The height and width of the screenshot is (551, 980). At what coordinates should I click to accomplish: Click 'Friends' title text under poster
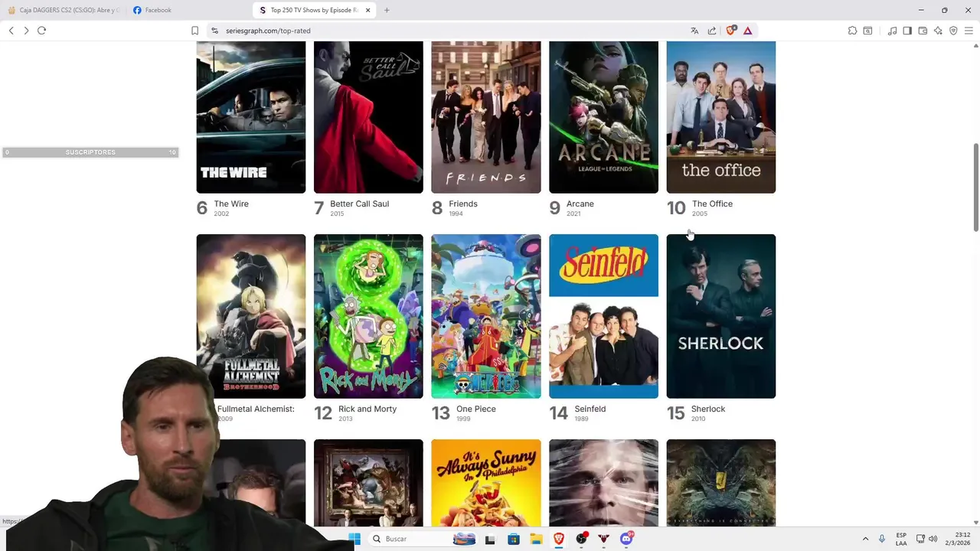coord(463,204)
